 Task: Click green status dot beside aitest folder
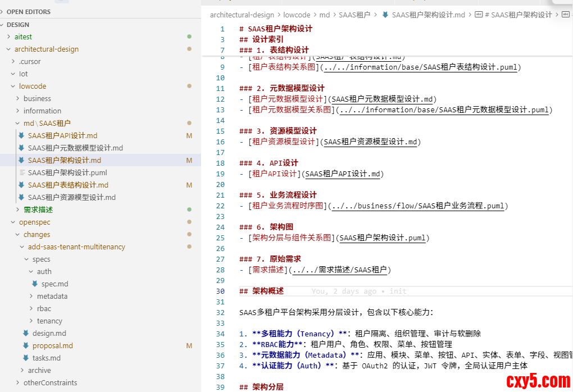click(x=189, y=37)
